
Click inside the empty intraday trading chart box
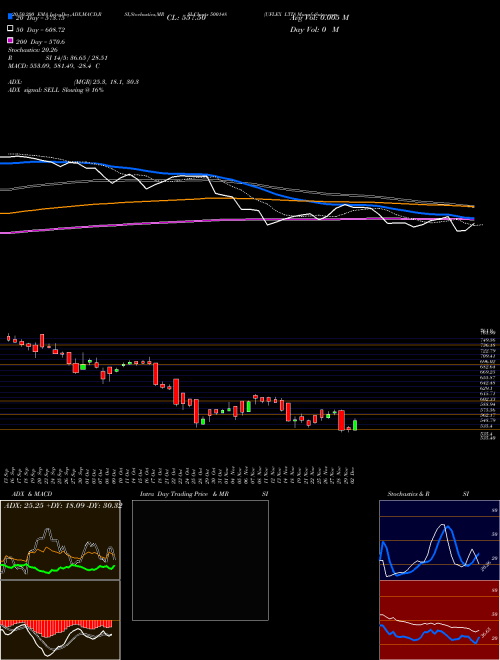coord(200,560)
